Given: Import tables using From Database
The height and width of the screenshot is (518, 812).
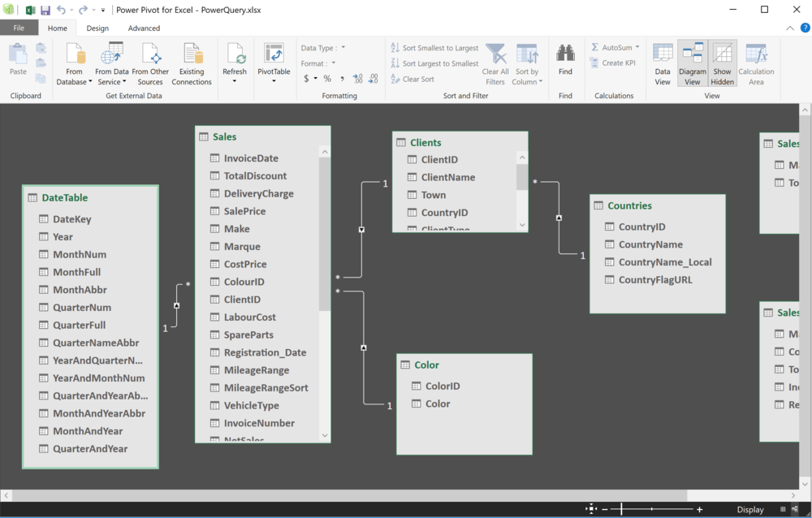Looking at the screenshot, I should (x=74, y=65).
